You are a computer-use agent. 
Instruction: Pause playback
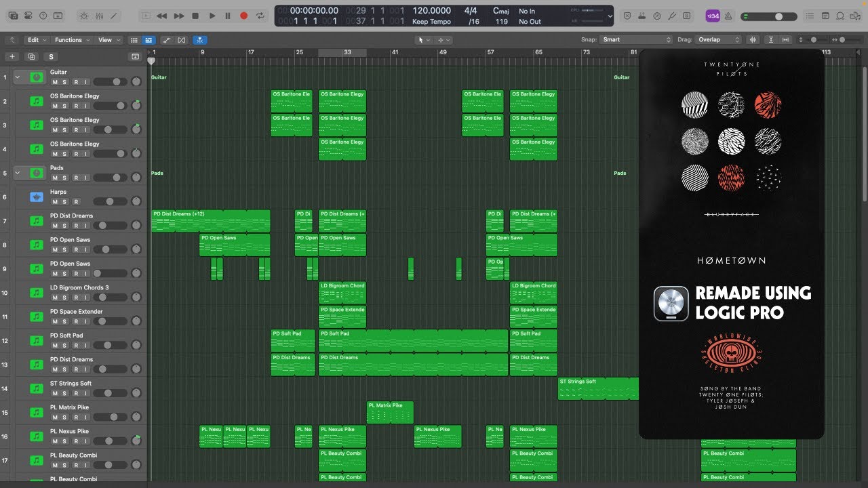point(228,16)
